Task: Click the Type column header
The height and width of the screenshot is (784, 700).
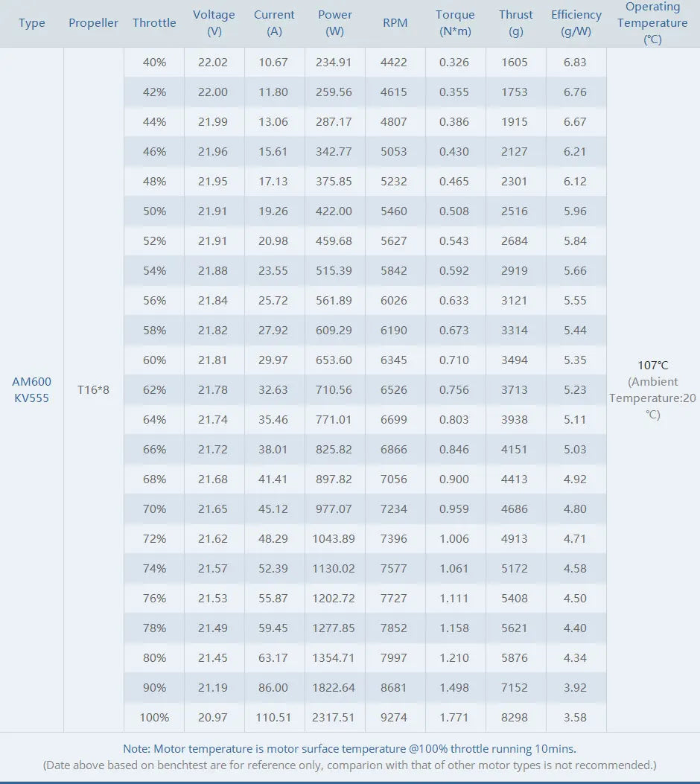Action: click(32, 23)
